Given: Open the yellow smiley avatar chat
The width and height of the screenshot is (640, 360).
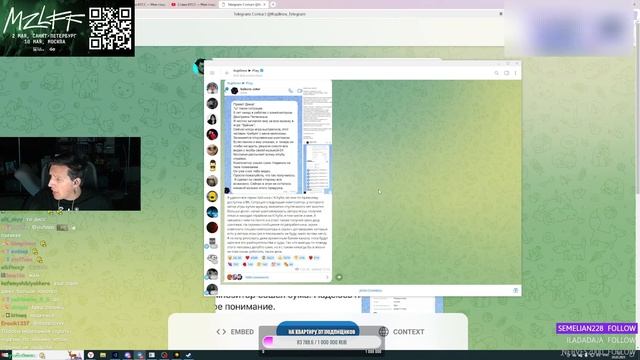Looking at the screenshot, I should click(x=212, y=196).
